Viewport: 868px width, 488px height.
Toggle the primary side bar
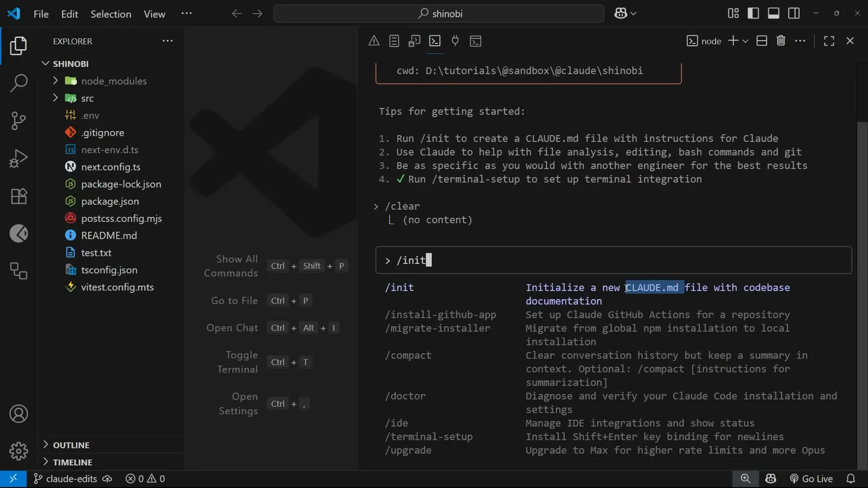[x=754, y=13]
